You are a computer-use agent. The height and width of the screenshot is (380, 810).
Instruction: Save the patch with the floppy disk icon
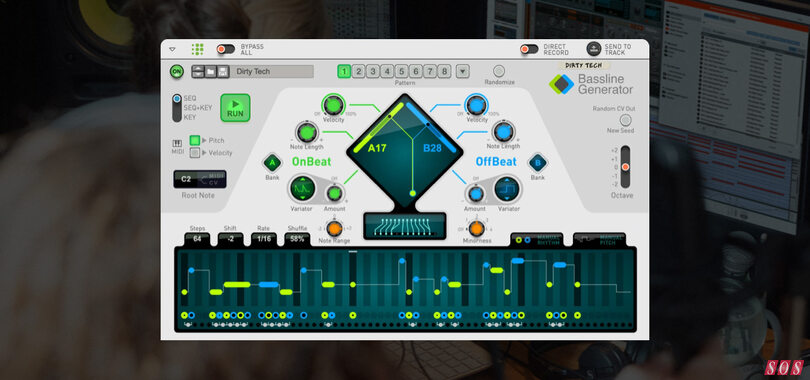click(223, 71)
